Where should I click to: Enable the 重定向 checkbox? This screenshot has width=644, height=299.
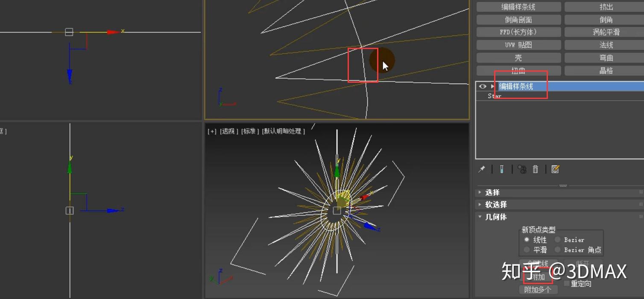[566, 283]
